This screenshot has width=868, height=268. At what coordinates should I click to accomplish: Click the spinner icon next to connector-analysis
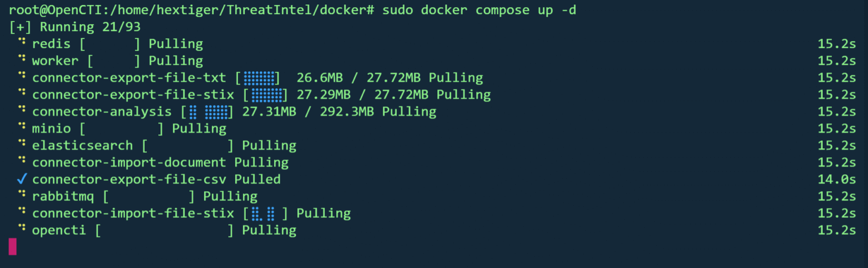point(22,110)
